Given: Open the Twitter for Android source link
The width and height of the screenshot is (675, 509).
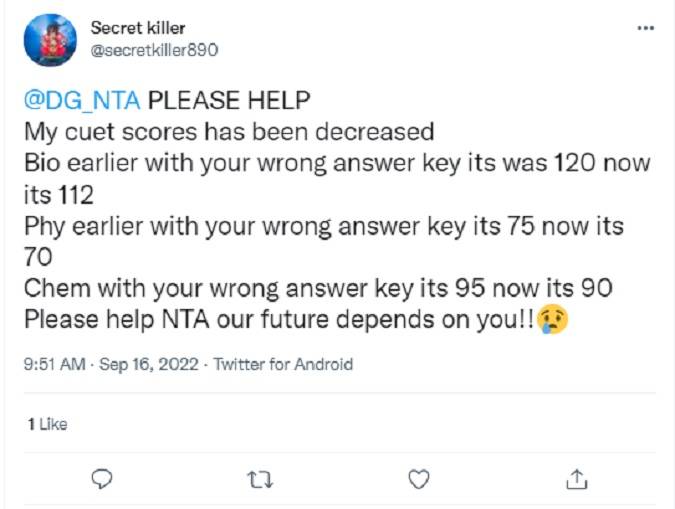Looking at the screenshot, I should 283,365.
